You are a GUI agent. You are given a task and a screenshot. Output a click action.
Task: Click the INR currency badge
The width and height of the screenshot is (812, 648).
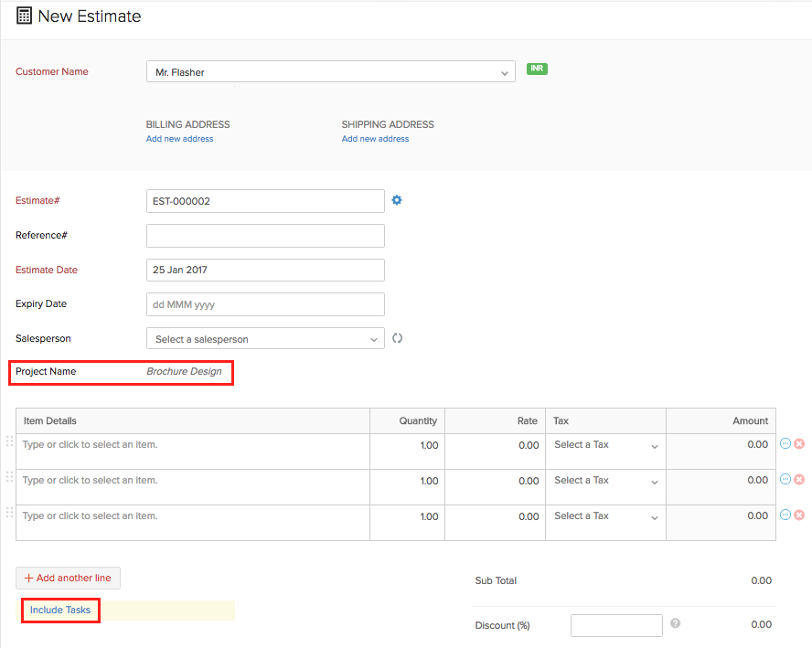(x=537, y=69)
